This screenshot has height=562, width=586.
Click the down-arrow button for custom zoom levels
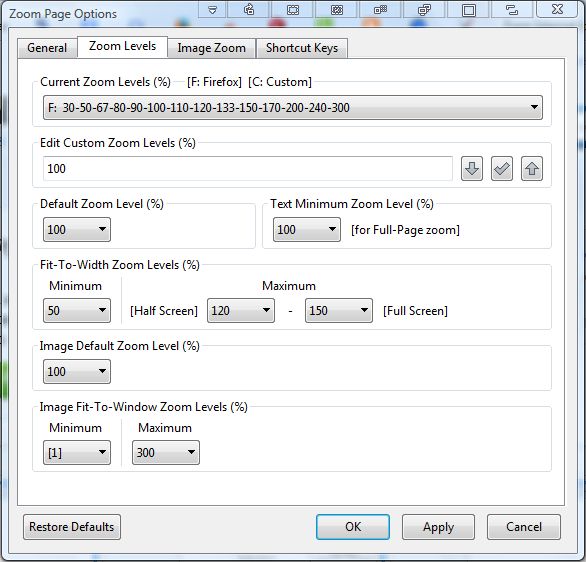[x=472, y=169]
